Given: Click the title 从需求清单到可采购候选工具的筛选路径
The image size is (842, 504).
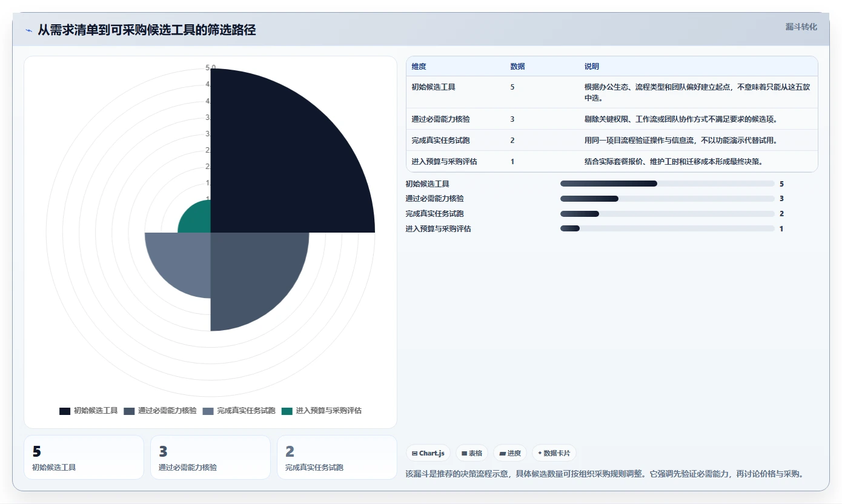Looking at the screenshot, I should [147, 30].
